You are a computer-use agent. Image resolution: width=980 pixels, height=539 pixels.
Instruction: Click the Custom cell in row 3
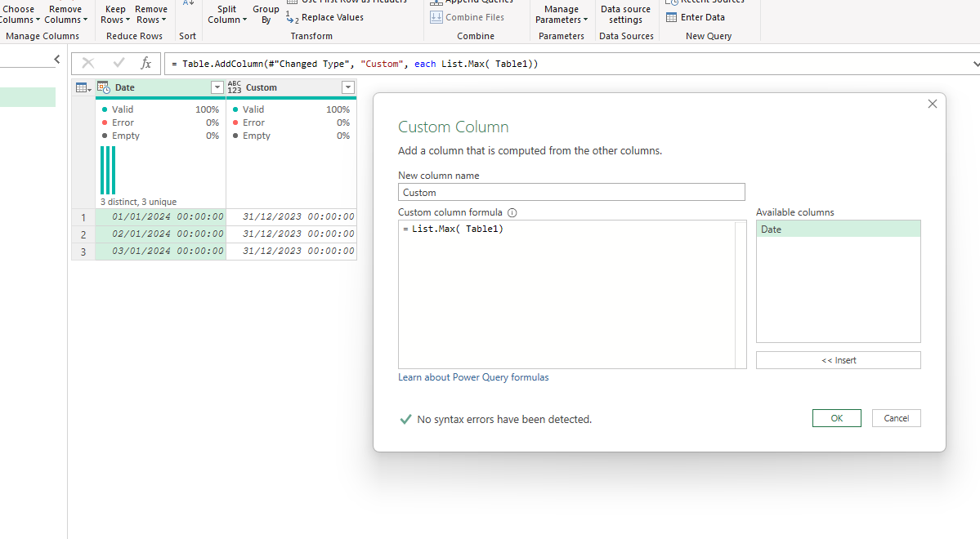291,251
